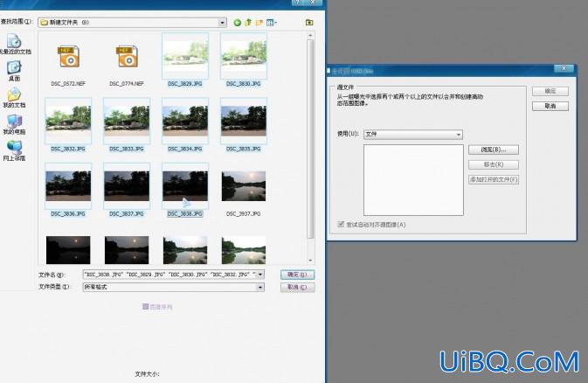Select thumbnail DSC_3829.JPG
The image size is (588, 383).
pos(185,56)
